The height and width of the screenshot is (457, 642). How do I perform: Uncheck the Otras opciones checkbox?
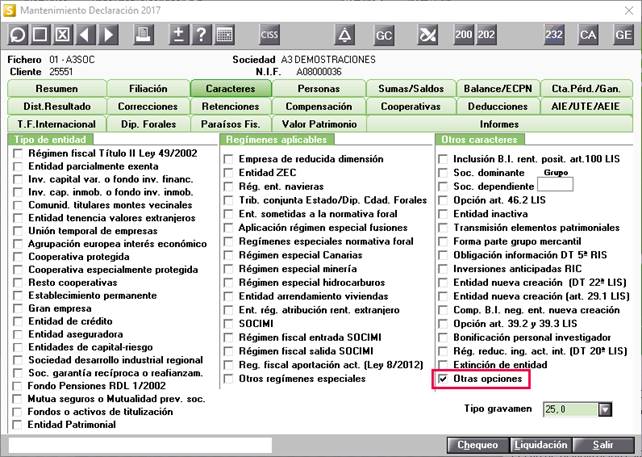pos(443,379)
